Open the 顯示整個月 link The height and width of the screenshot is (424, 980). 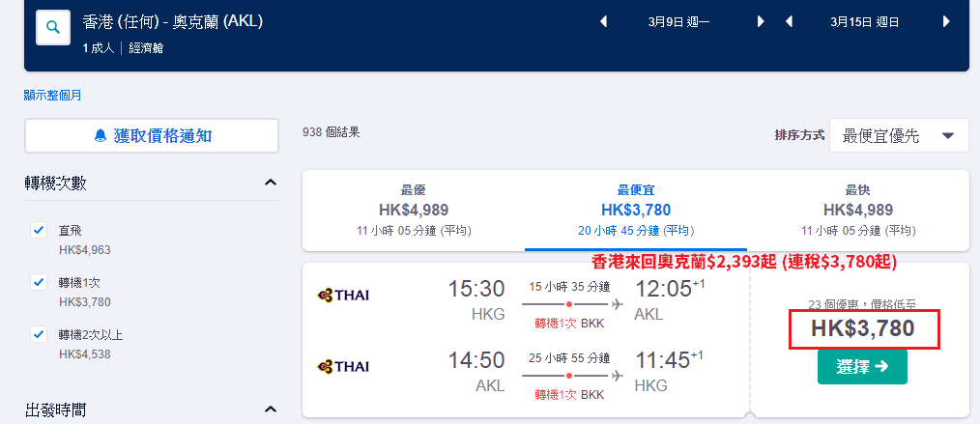(52, 96)
